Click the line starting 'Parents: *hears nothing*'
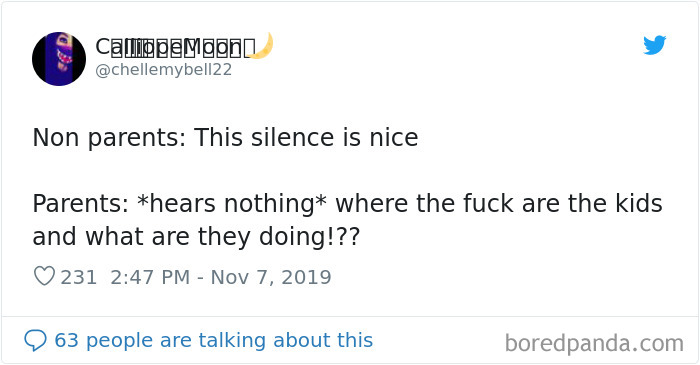700x365 pixels. (x=347, y=204)
